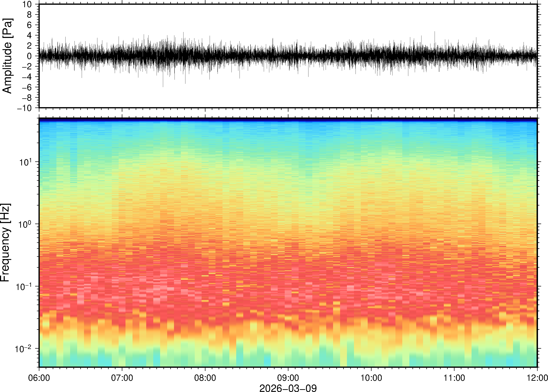Click the 09:00 time axis label
Image resolution: width=548 pixels, height=392 pixels.
pos(288,378)
